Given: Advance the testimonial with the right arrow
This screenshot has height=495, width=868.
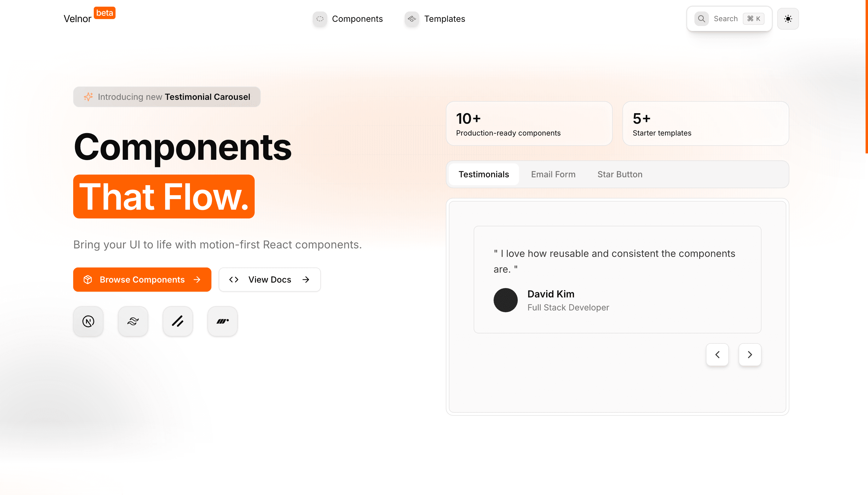Looking at the screenshot, I should (x=750, y=355).
